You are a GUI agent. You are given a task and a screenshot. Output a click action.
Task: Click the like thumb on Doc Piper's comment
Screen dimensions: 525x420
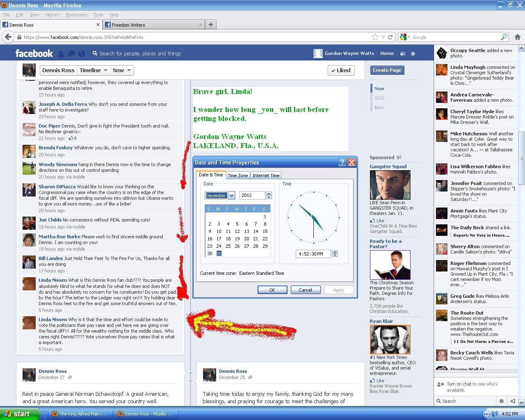pyautogui.click(x=71, y=138)
